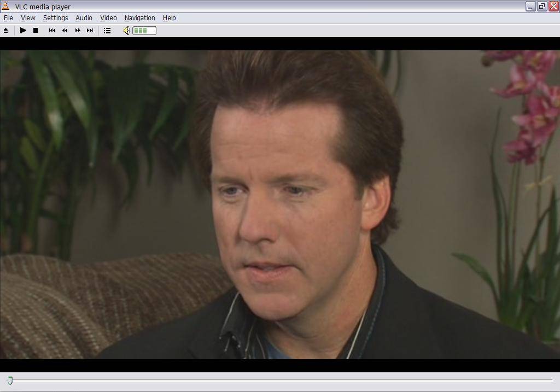Click the fast forward icon

pyautogui.click(x=78, y=31)
